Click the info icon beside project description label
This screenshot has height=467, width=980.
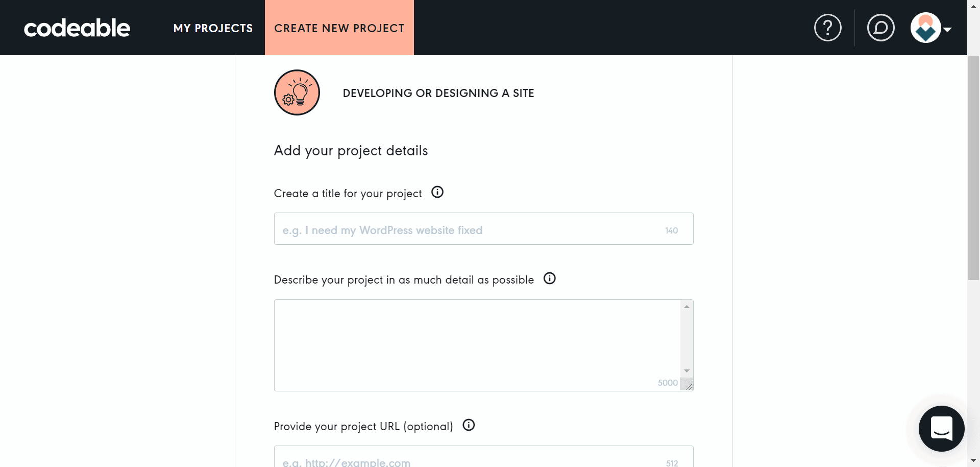point(549,278)
